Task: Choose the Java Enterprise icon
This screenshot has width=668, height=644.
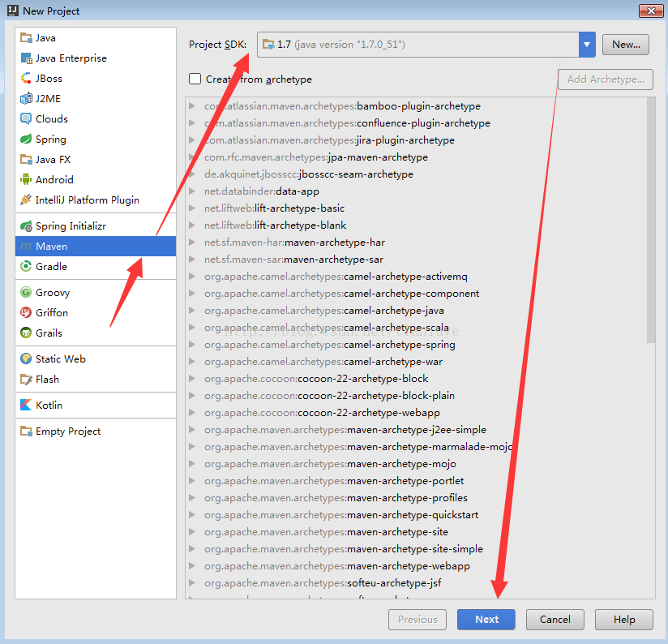Action: (26, 58)
